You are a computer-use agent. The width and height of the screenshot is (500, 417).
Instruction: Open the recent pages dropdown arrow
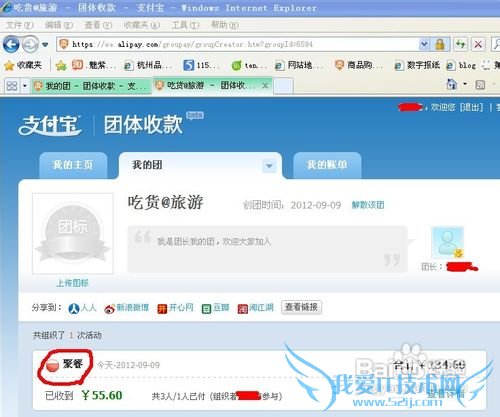[x=45, y=44]
